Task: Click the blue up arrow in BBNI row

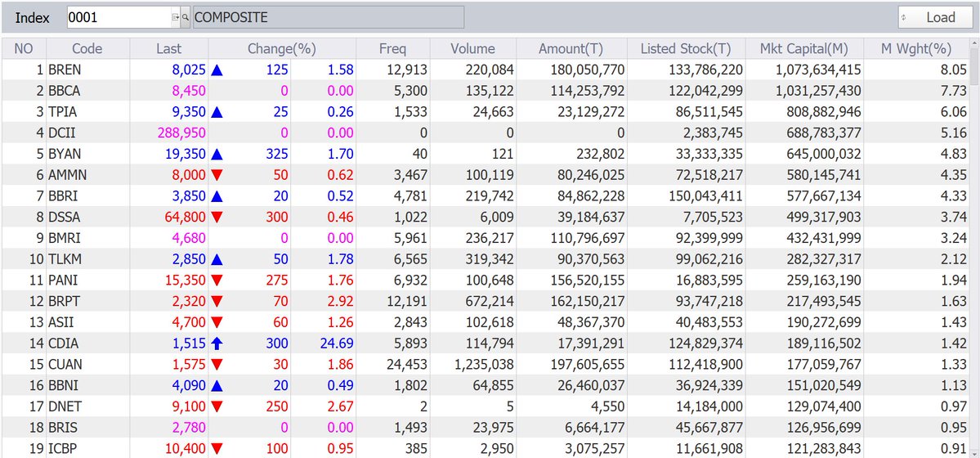Action: pos(217,385)
